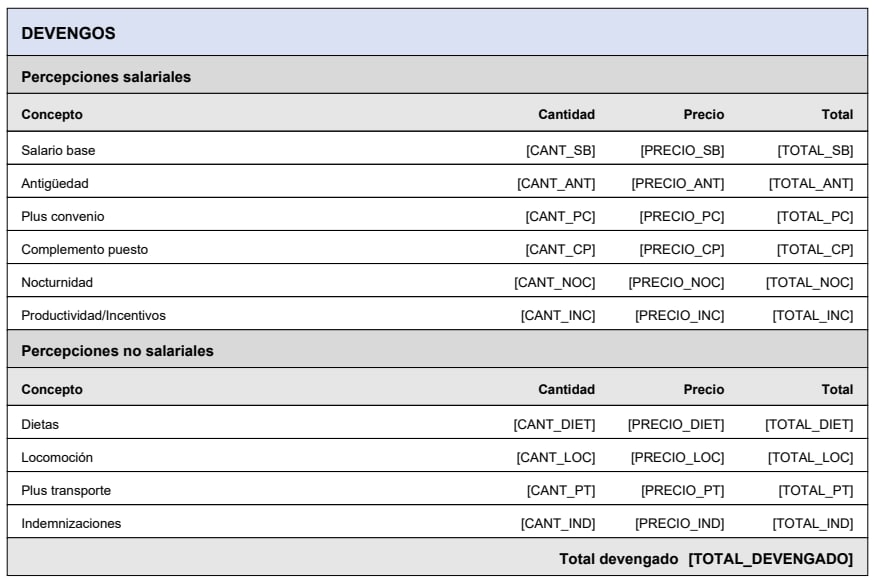Click the [TOTAL_INC] field
Image resolution: width=874 pixels, height=583 pixels.
pos(813,315)
